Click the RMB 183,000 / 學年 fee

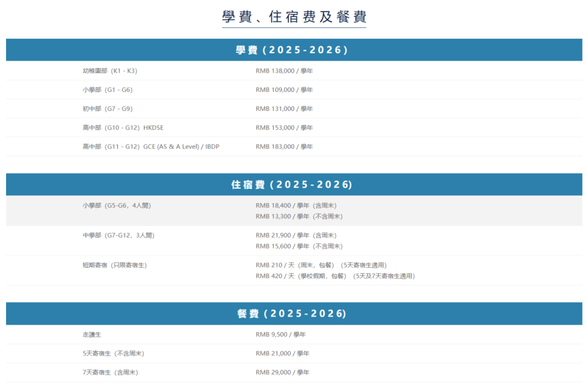click(x=284, y=147)
